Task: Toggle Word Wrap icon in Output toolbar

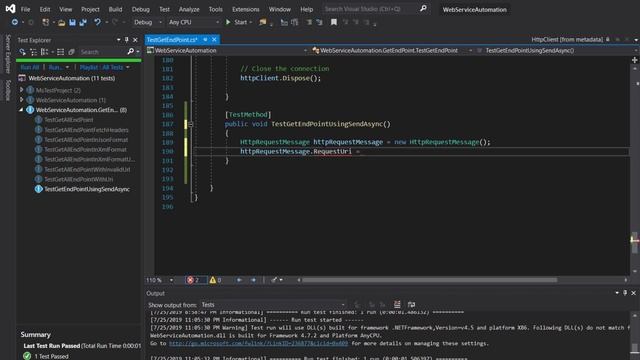Action: pyautogui.click(x=411, y=304)
